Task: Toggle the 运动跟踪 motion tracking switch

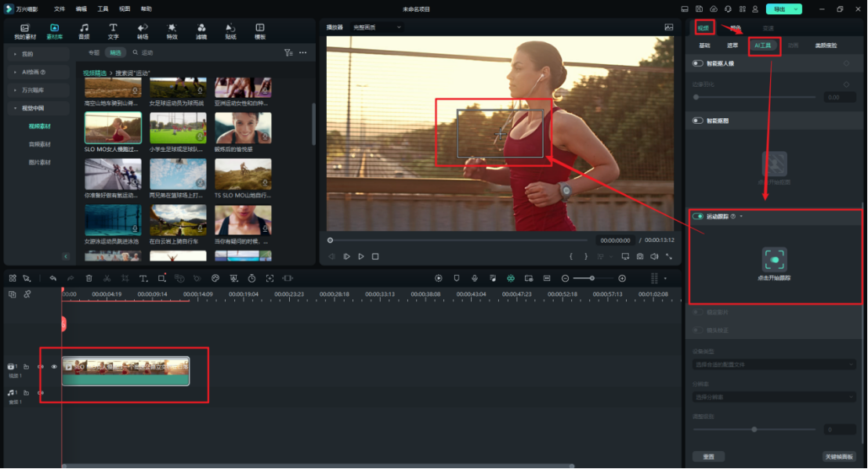Action: coord(698,216)
